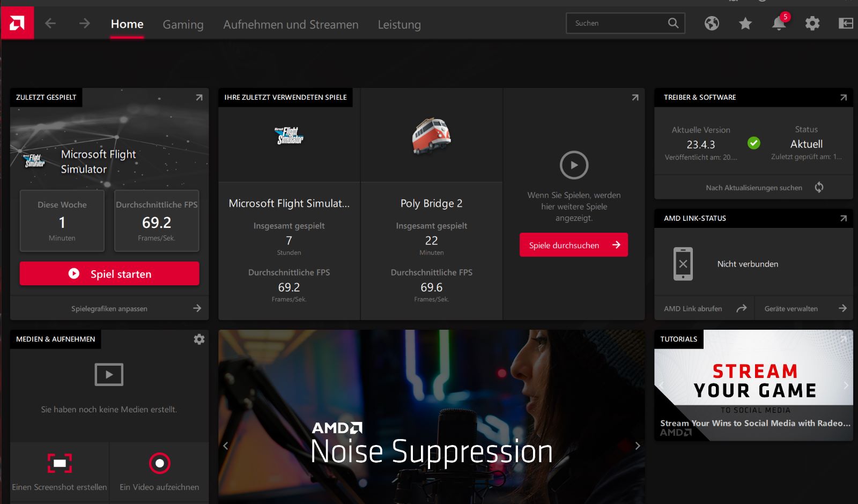The height and width of the screenshot is (504, 858).
Task: Click Nach Aktualisierungen suchen
Action: tap(753, 188)
